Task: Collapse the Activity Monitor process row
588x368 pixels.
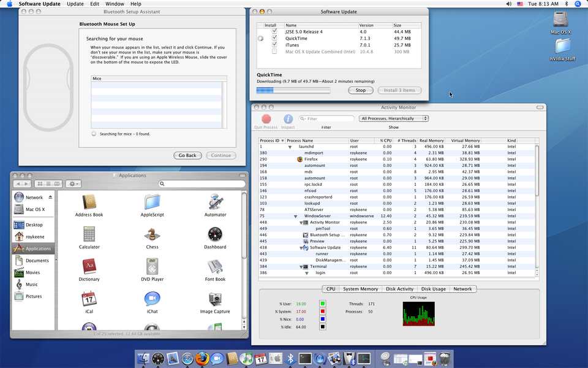Action: (x=301, y=223)
